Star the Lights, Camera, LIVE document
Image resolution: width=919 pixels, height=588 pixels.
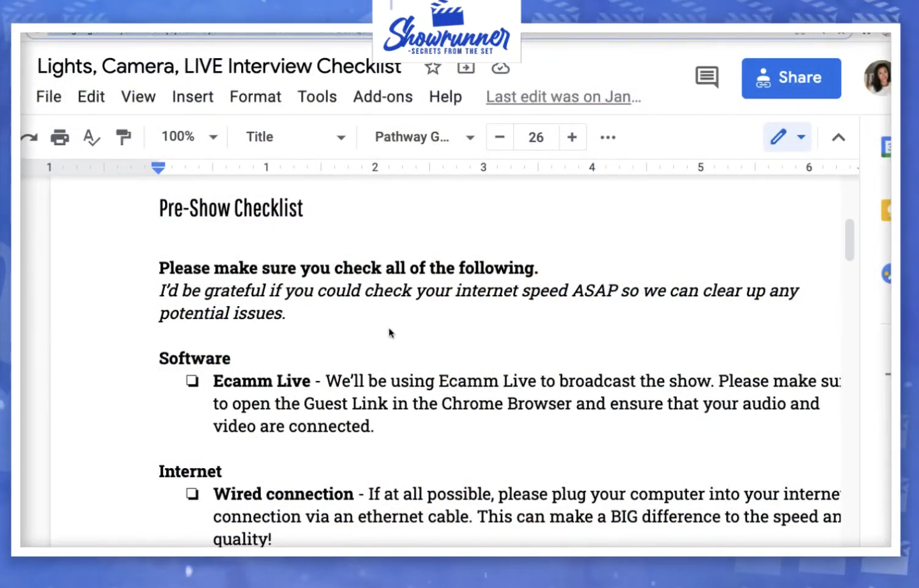tap(432, 68)
